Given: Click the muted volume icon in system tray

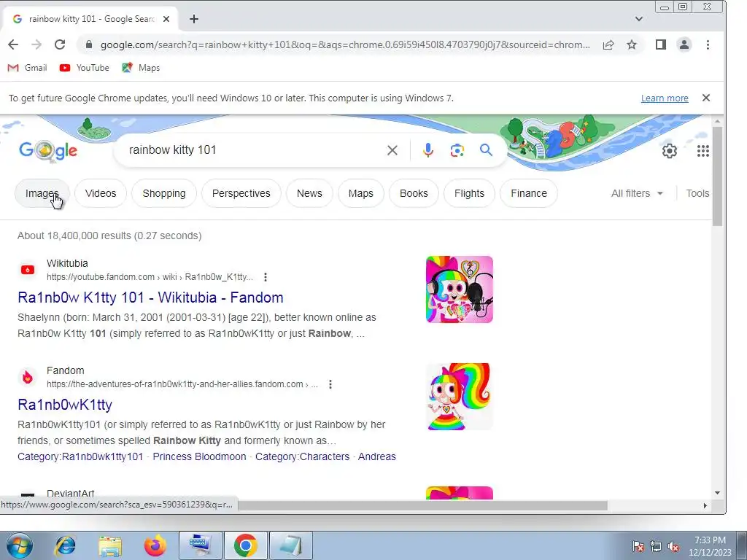Looking at the screenshot, I should tap(673, 546).
